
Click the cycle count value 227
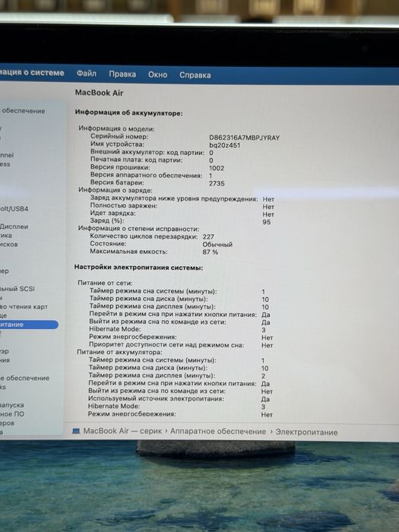click(208, 237)
